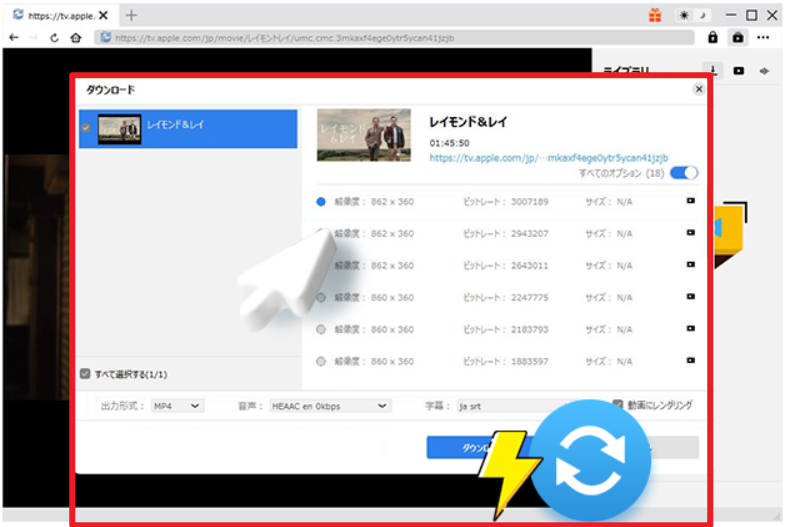Switch to light theme with sun icon
785x527 pixels.
point(683,16)
